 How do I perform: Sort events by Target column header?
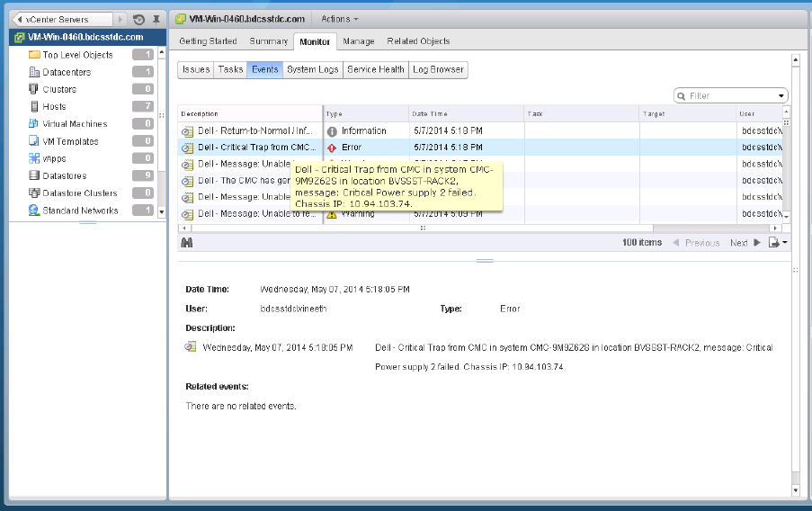688,114
